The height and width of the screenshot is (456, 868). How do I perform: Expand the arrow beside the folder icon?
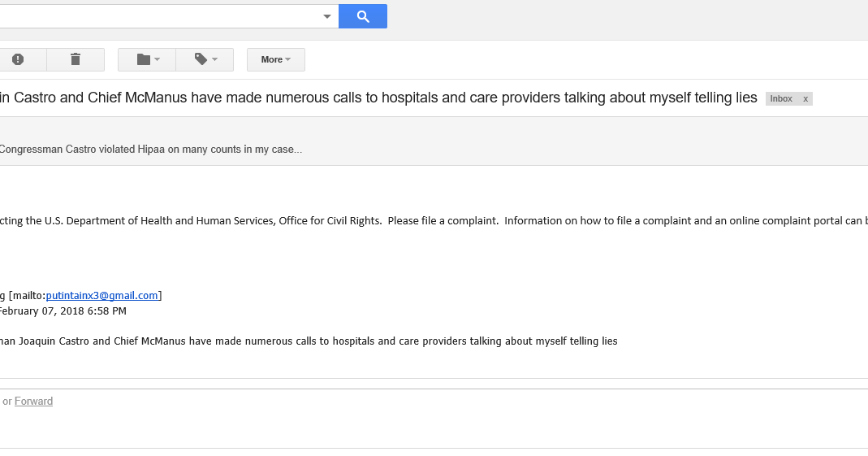click(158, 59)
